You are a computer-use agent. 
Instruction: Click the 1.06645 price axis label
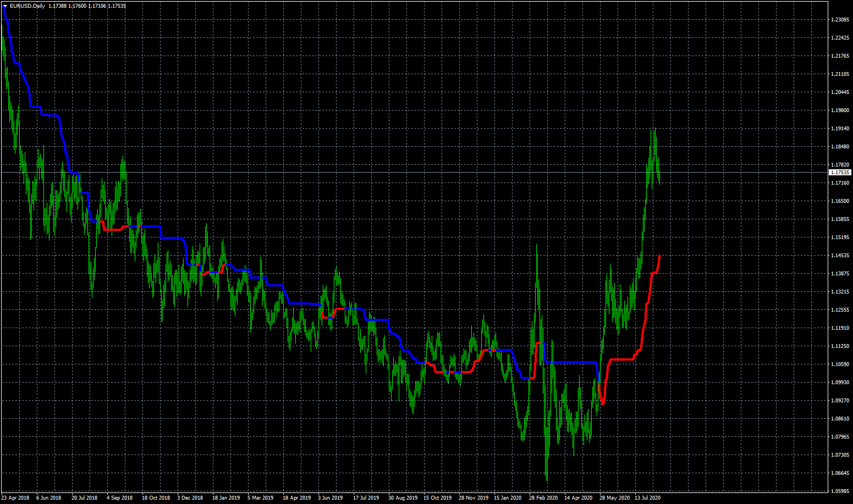click(840, 473)
